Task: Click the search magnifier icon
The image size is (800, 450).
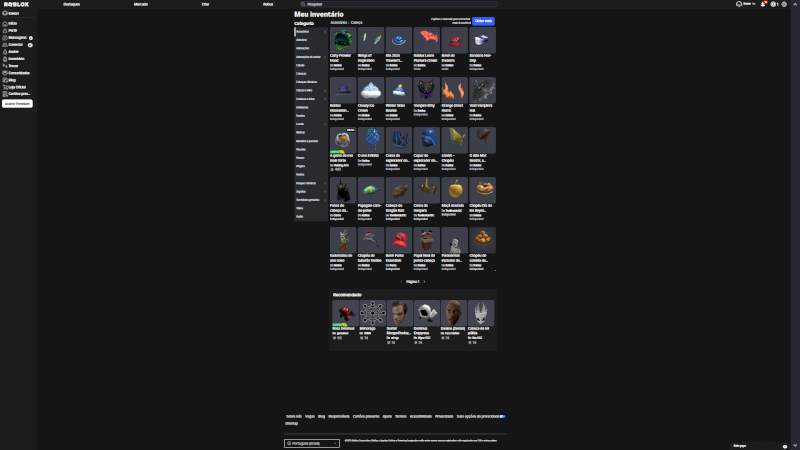Action: tap(303, 4)
